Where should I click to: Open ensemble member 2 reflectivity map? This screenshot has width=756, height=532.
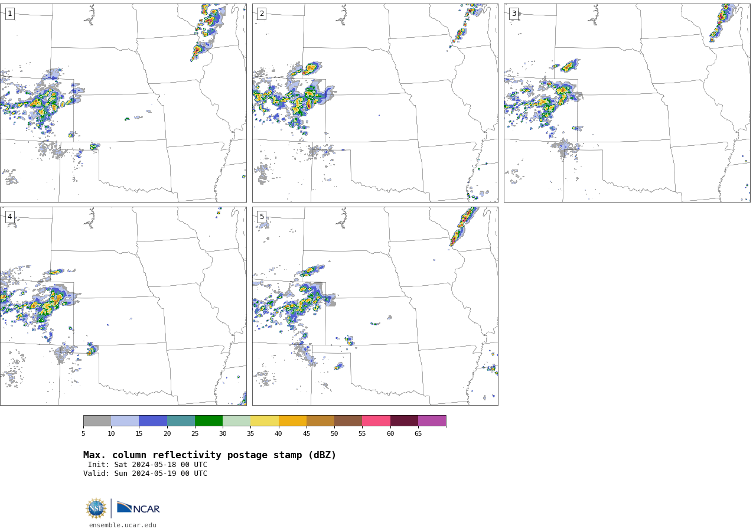pos(375,103)
